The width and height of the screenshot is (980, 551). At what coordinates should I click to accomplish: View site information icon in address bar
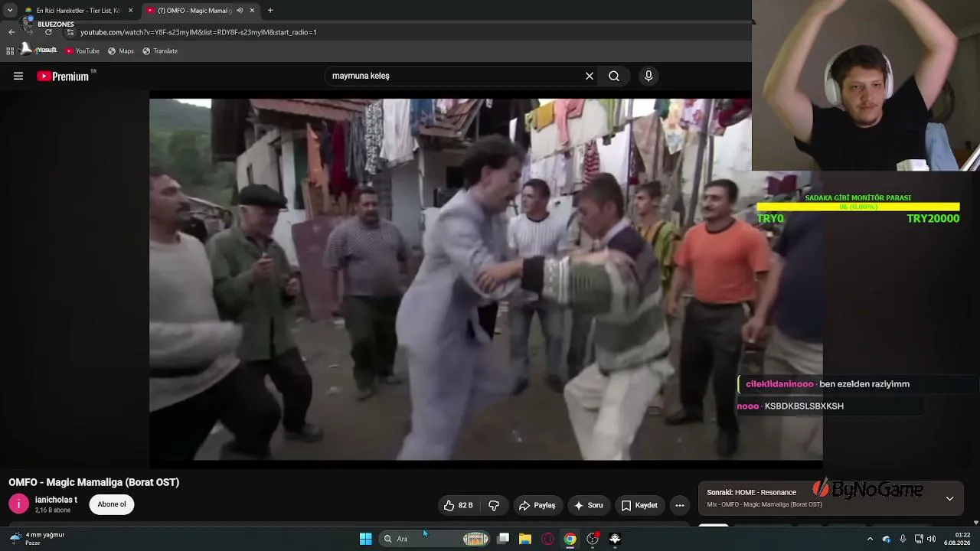(x=70, y=32)
